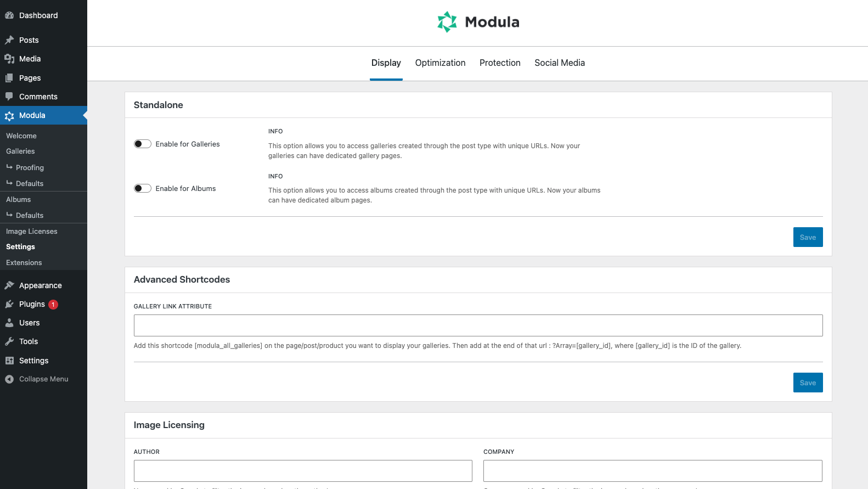The image size is (868, 489).
Task: Focus the Gallery Link Attribute field
Action: click(478, 325)
